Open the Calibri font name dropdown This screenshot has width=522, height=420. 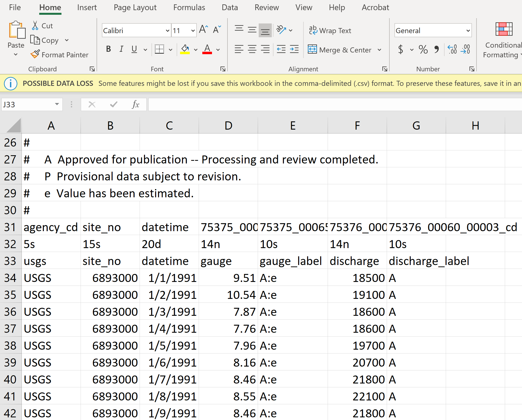point(167,30)
